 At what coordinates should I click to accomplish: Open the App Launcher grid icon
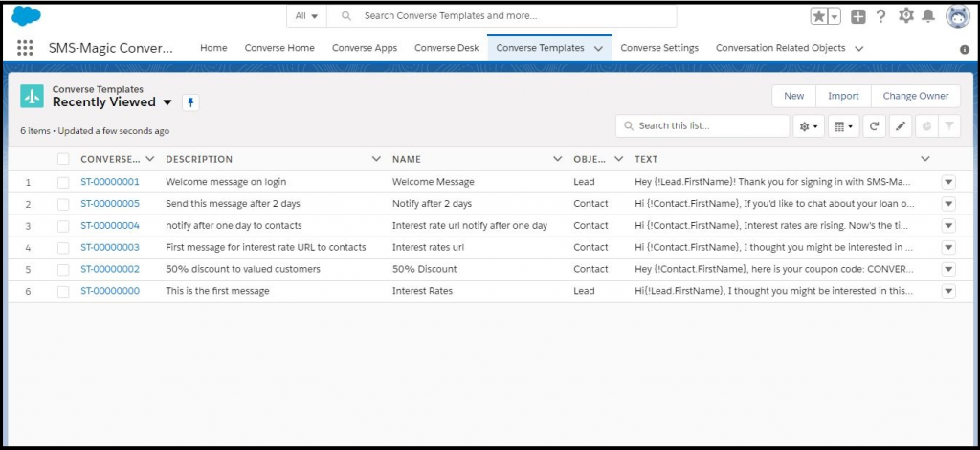click(x=25, y=48)
